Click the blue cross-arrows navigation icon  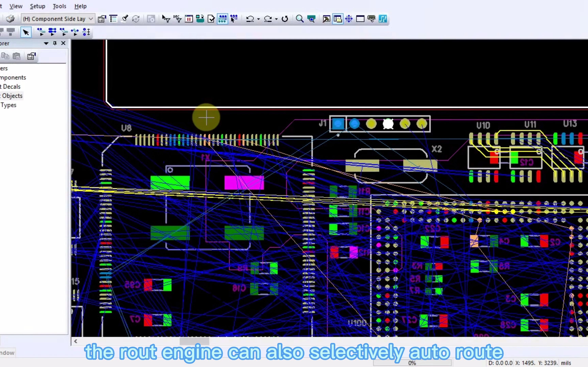click(349, 19)
